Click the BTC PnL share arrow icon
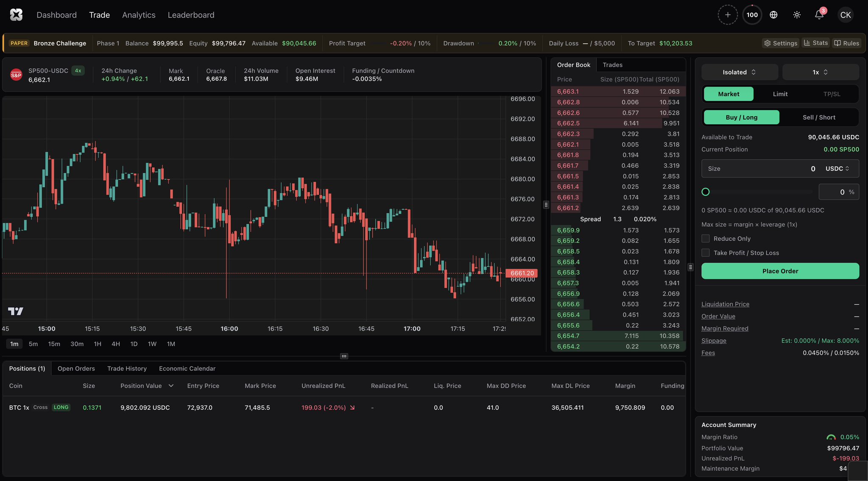Image resolution: width=868 pixels, height=481 pixels. [x=352, y=408]
